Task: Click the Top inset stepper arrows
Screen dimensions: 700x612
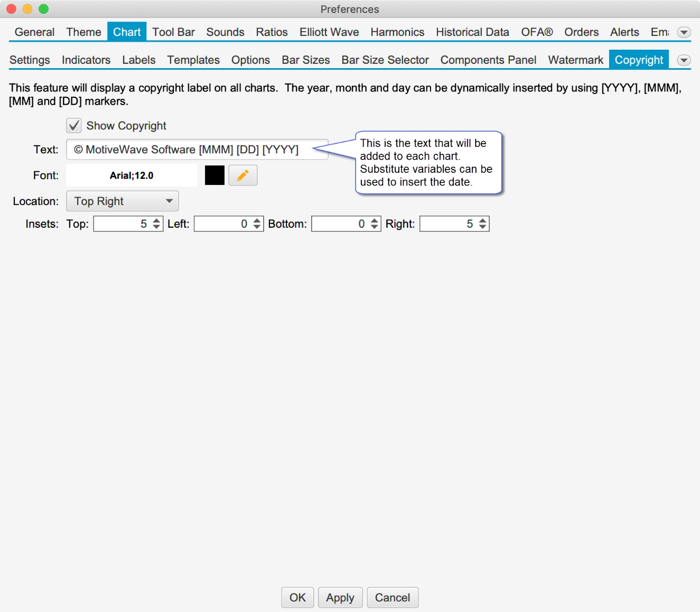Action: coord(156,224)
